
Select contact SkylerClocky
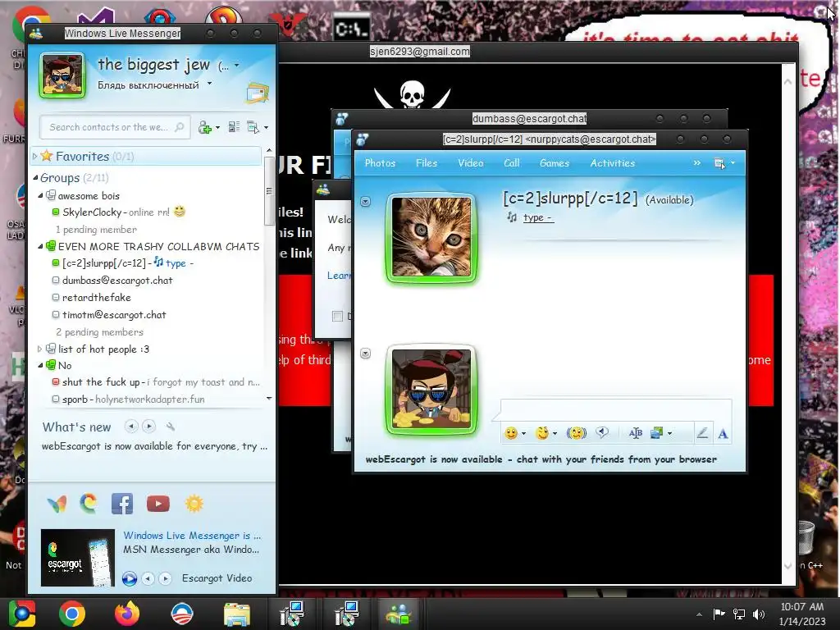(92, 212)
